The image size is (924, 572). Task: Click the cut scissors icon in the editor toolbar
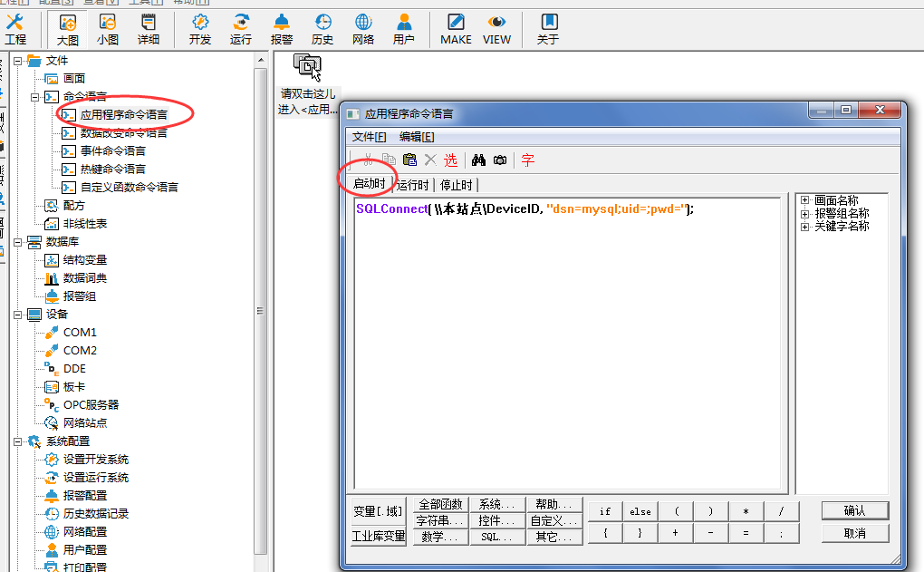click(369, 160)
